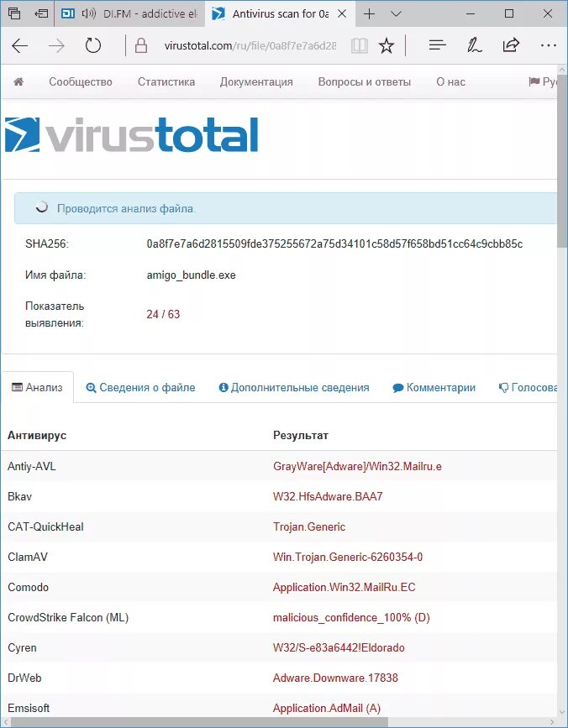Click Win.Trojan.Generic-6260354-0 result

click(x=348, y=557)
